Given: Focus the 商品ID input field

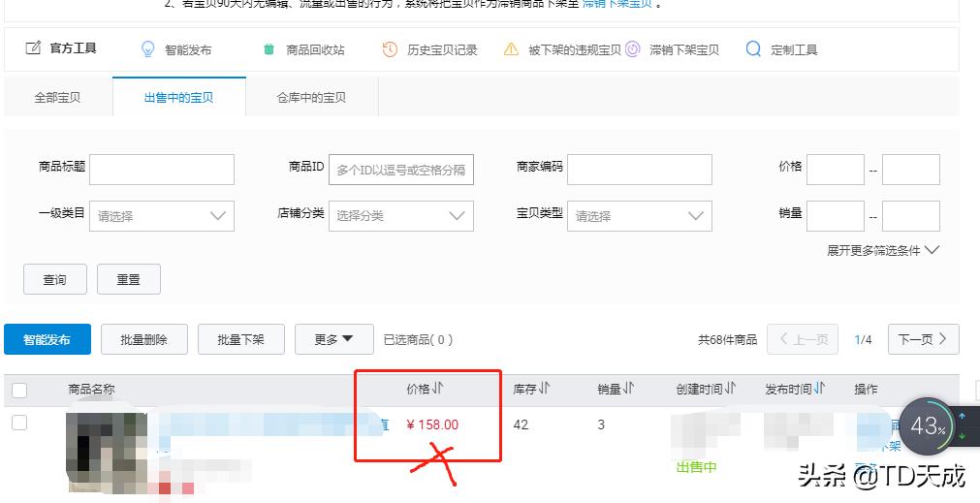Looking at the screenshot, I should 401,170.
